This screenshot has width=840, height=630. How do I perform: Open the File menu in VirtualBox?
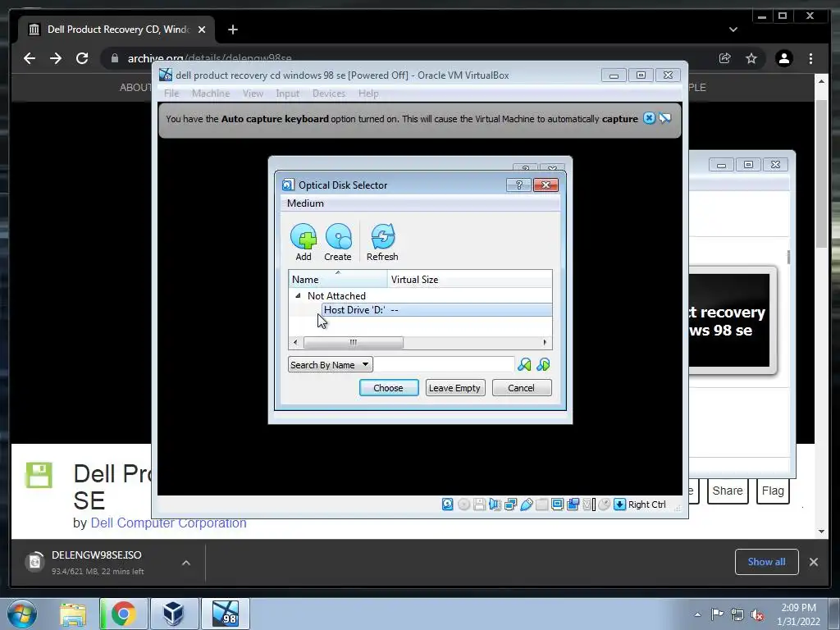tap(171, 94)
